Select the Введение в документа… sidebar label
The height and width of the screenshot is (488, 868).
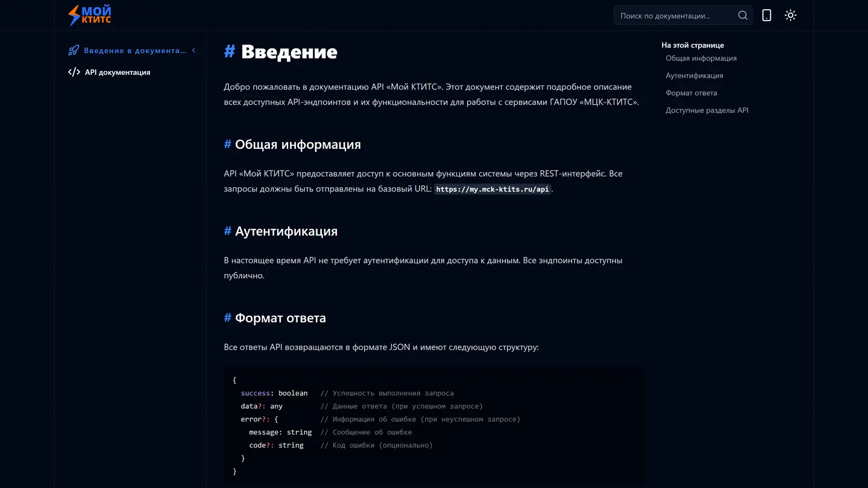[x=135, y=51]
